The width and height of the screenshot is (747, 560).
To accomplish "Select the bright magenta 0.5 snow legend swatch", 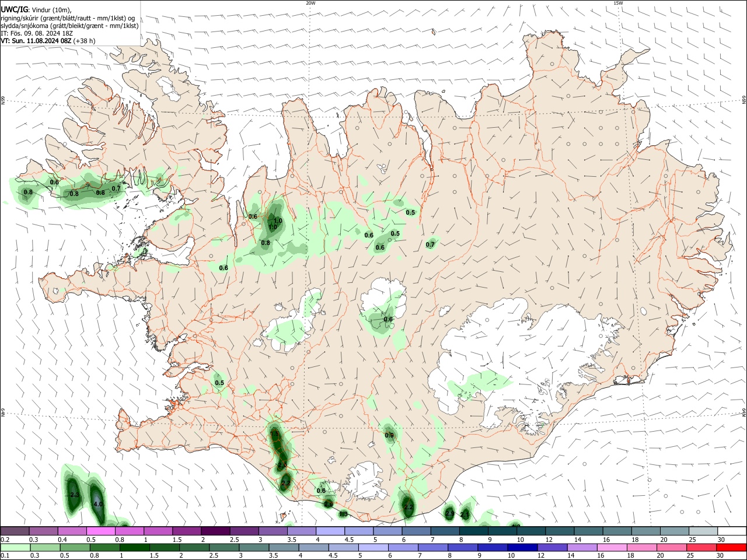I will 100,531.
